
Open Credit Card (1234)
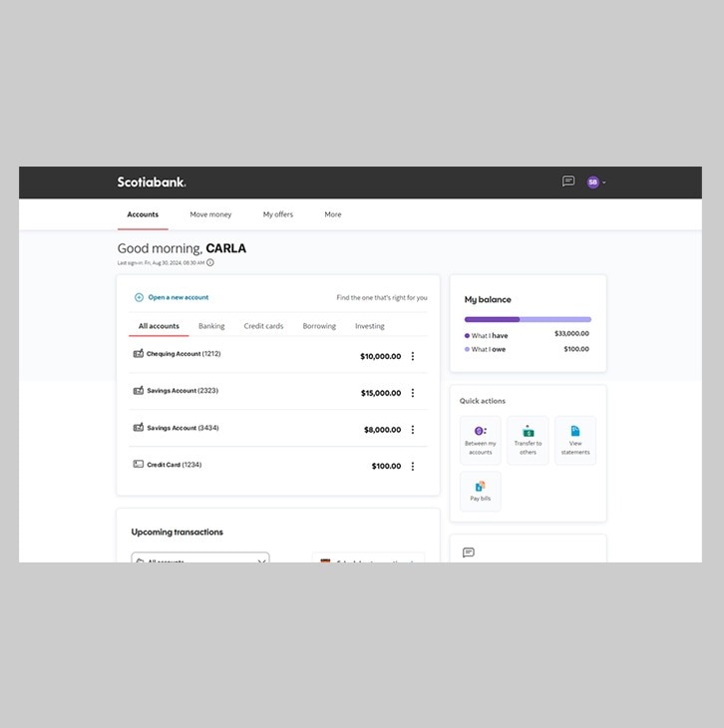175,465
